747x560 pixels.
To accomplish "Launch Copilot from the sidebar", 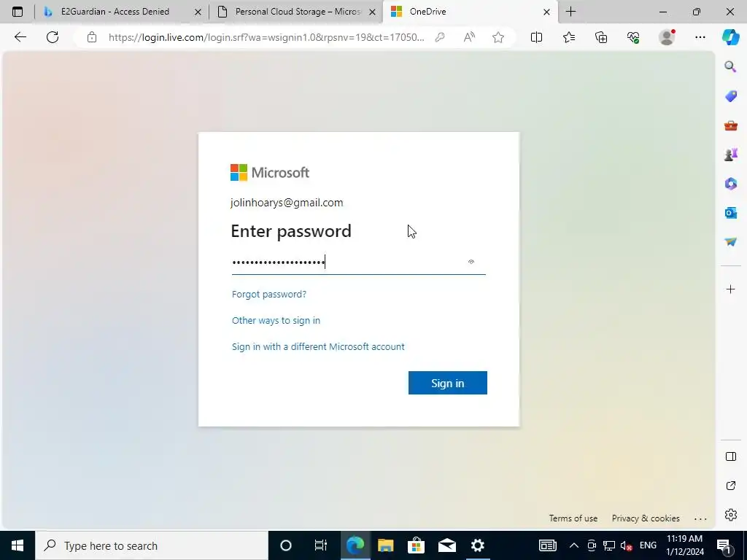I will [x=731, y=37].
